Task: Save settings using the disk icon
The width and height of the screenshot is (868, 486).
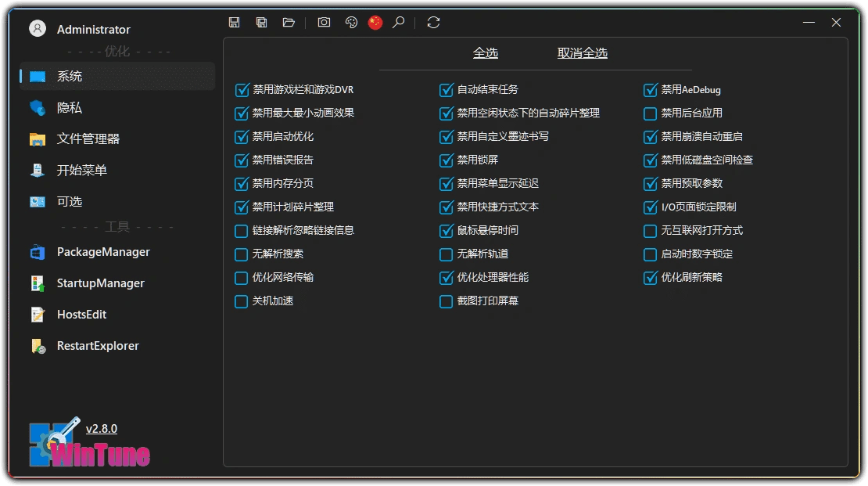Action: (x=234, y=22)
